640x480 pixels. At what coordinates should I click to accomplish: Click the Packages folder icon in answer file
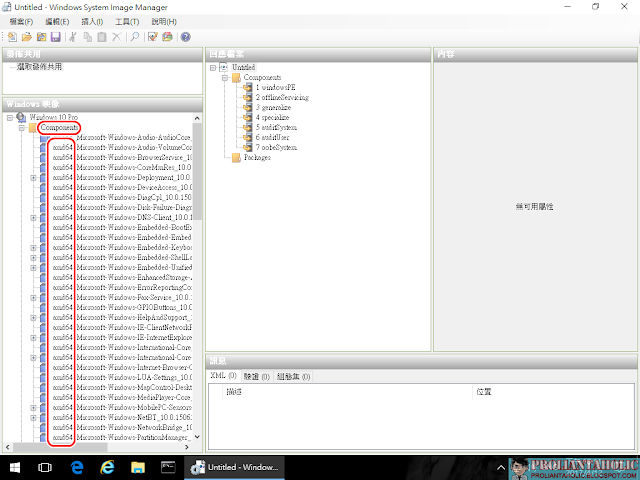point(236,158)
